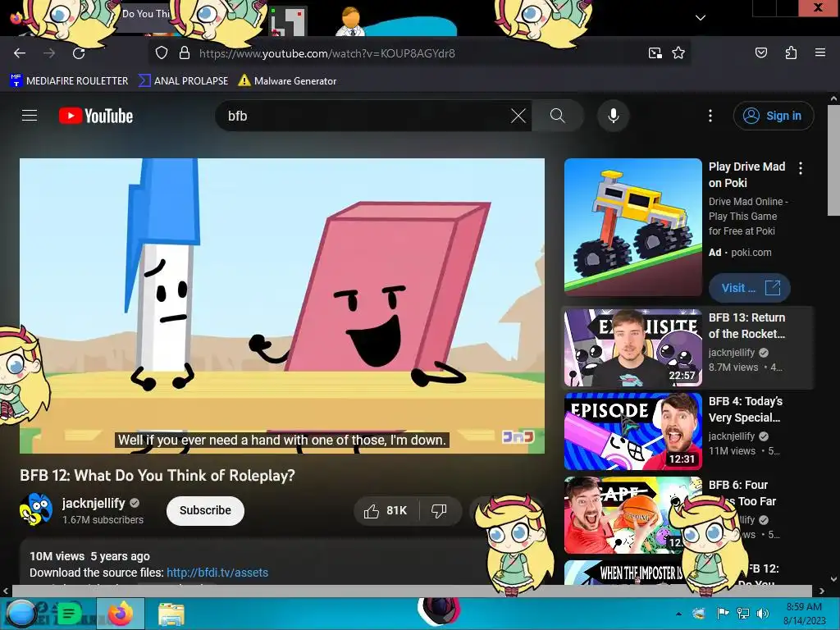Open the MEDIAFIRE ROULETTER bookmark
The width and height of the screenshot is (840, 630).
69,81
